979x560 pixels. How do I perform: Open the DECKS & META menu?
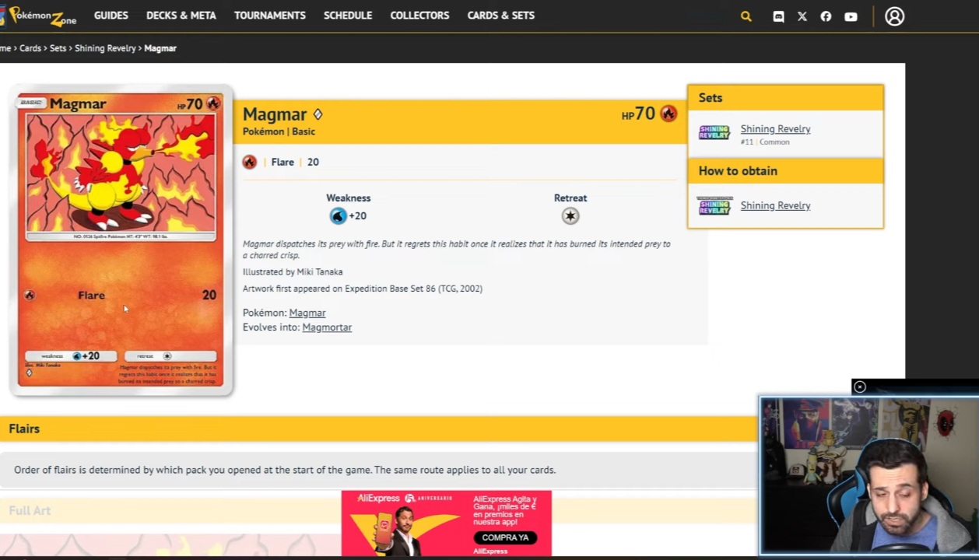(181, 16)
